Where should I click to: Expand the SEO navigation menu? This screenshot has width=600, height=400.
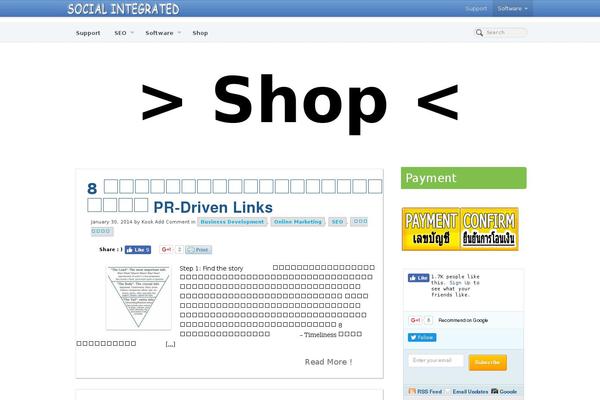pyautogui.click(x=124, y=33)
